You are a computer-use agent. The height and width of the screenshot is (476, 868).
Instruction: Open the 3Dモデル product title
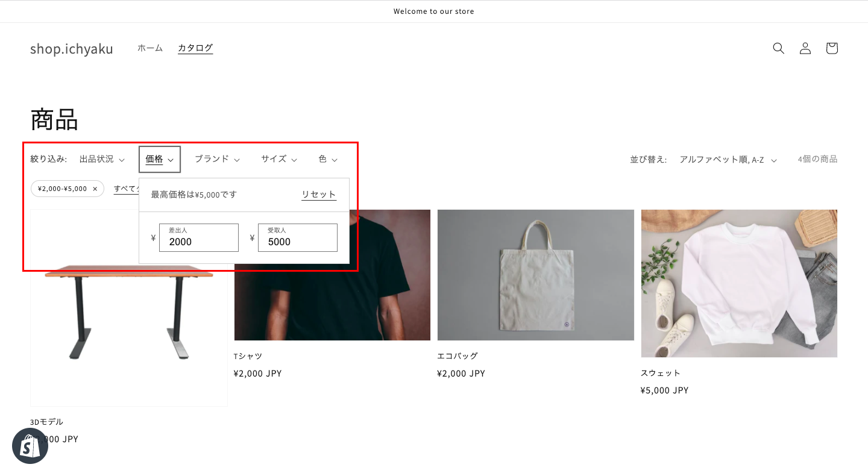pyautogui.click(x=46, y=422)
